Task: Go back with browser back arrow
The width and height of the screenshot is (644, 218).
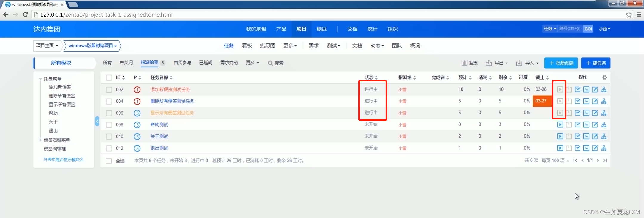Action: click(x=6, y=15)
